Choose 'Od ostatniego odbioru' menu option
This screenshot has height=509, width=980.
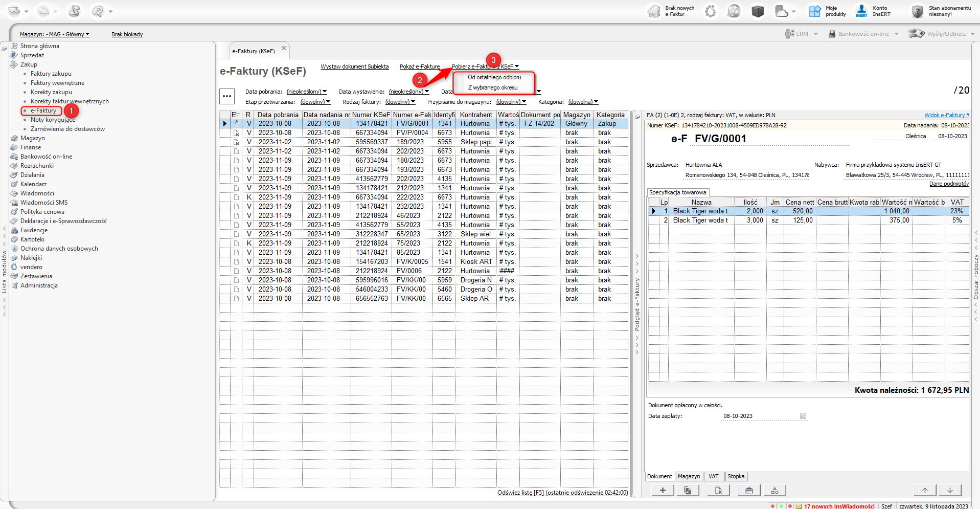click(x=494, y=77)
